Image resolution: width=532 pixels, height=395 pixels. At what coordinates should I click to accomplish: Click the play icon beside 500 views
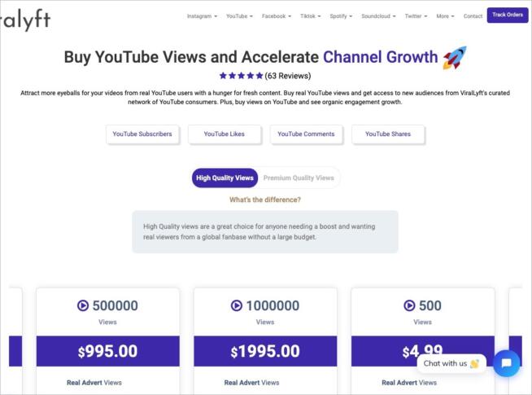tap(409, 305)
